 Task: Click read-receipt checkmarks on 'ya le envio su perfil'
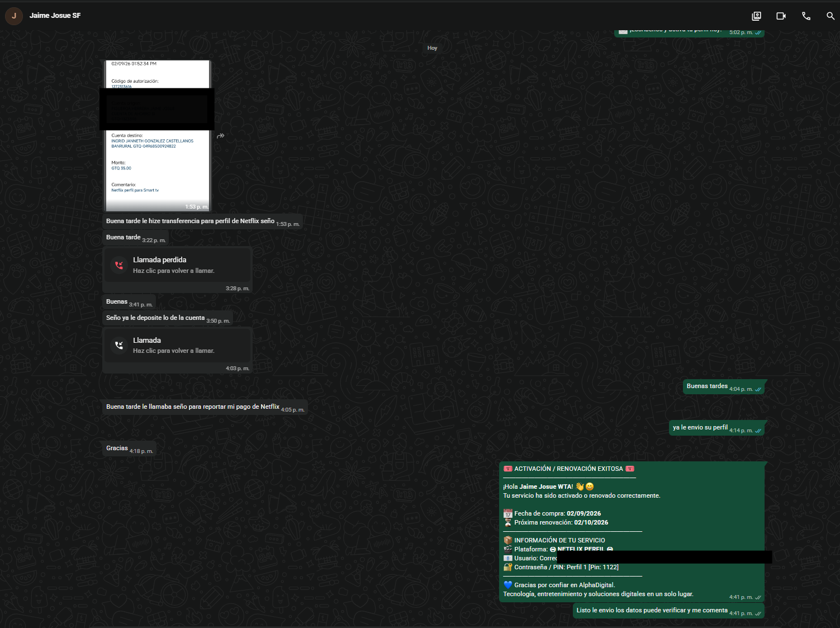coord(758,431)
